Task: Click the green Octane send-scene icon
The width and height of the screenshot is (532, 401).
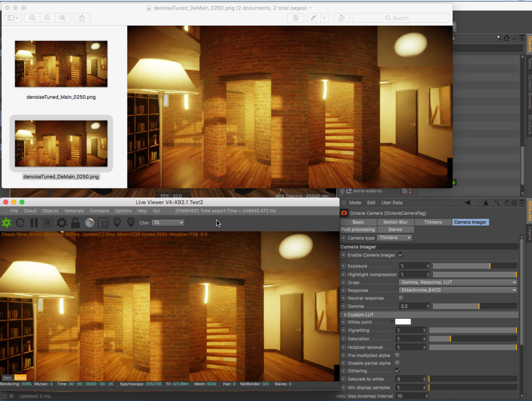Action: 7,223
